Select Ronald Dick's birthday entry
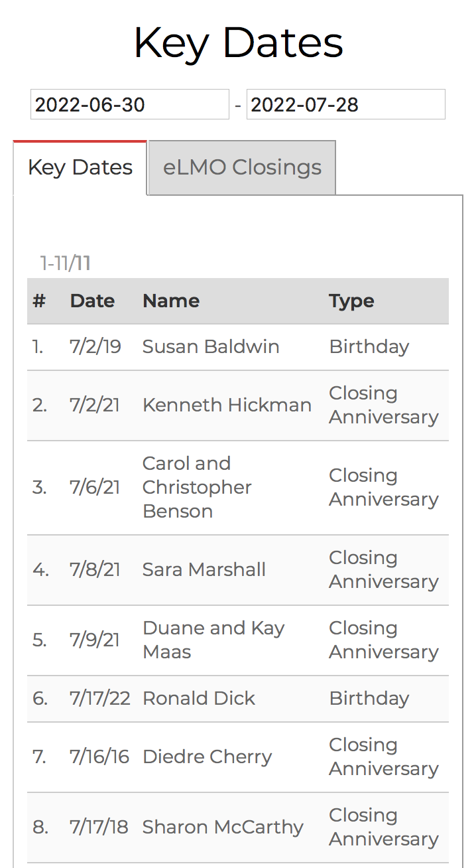476x868 pixels. click(x=198, y=698)
